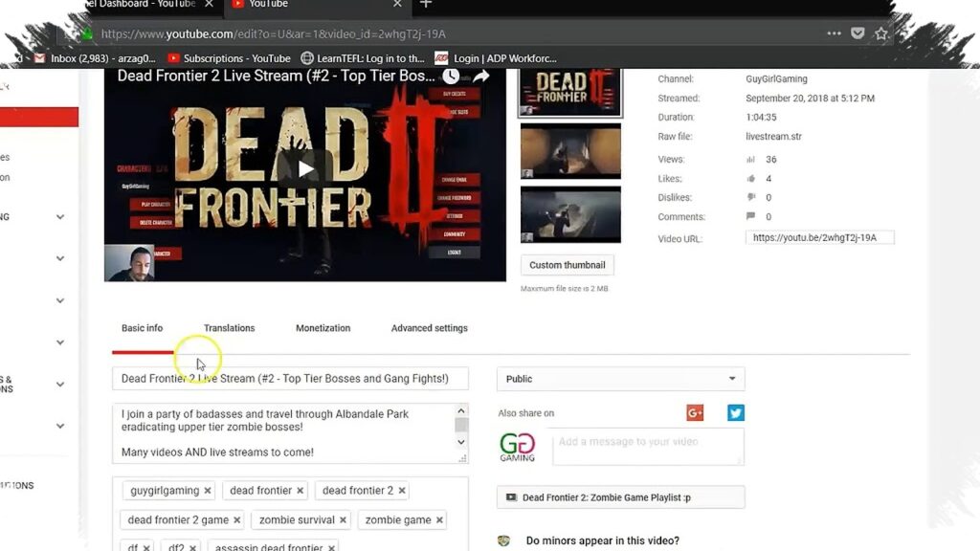Click the share arrow icon on video

click(480, 77)
